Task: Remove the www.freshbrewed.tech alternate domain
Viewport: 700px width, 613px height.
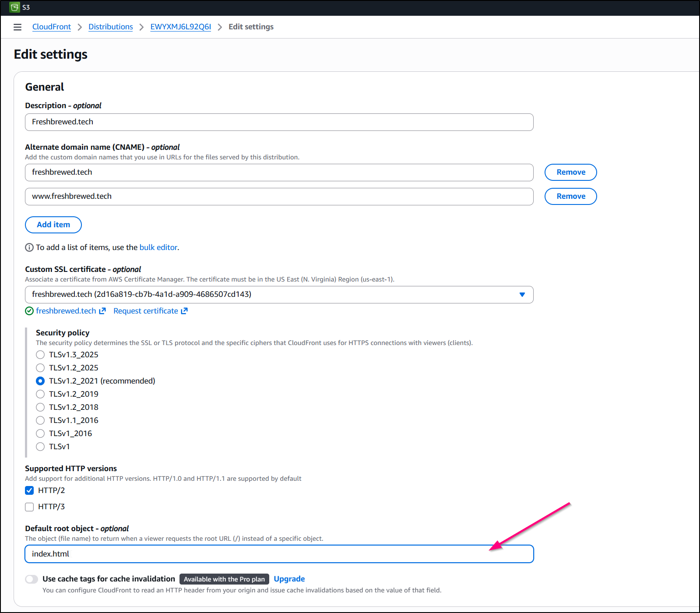Action: (x=571, y=196)
